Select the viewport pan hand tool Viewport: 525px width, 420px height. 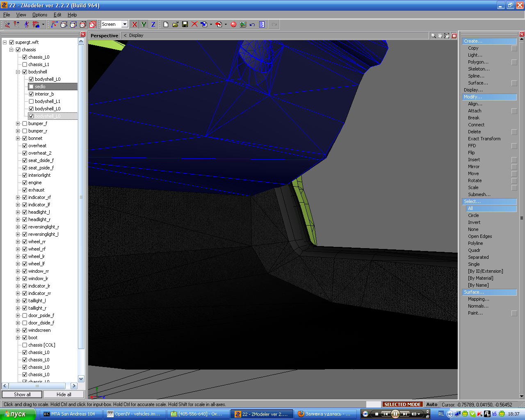click(440, 36)
